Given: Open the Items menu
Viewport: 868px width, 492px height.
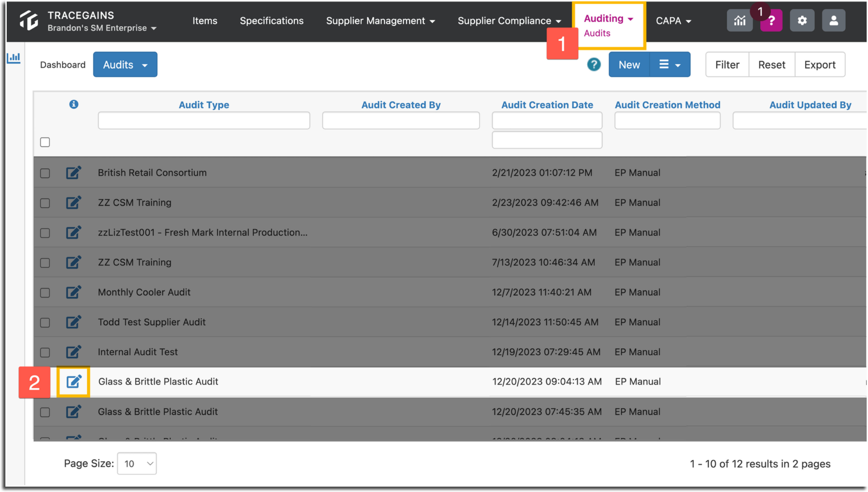Looking at the screenshot, I should 205,21.
